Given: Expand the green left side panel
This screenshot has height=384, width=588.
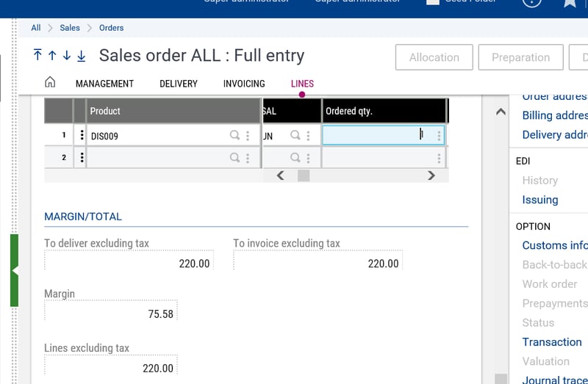Looking at the screenshot, I should tap(14, 270).
